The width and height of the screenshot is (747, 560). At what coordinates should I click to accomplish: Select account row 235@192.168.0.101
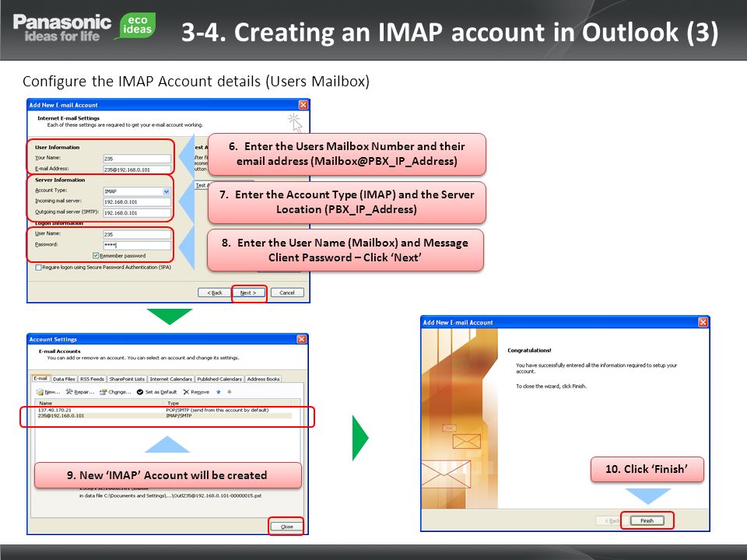pyautogui.click(x=164, y=415)
